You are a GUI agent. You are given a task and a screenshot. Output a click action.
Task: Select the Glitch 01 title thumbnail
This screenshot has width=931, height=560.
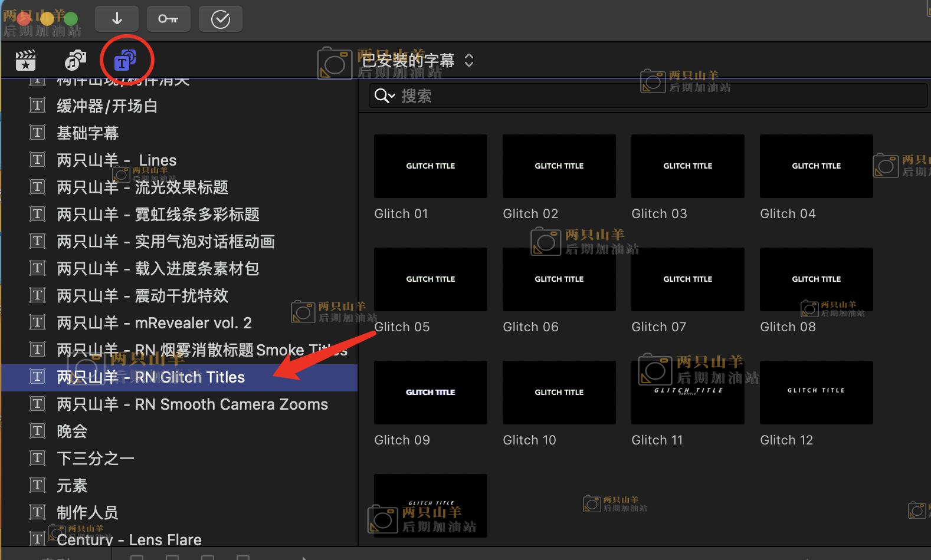point(430,166)
